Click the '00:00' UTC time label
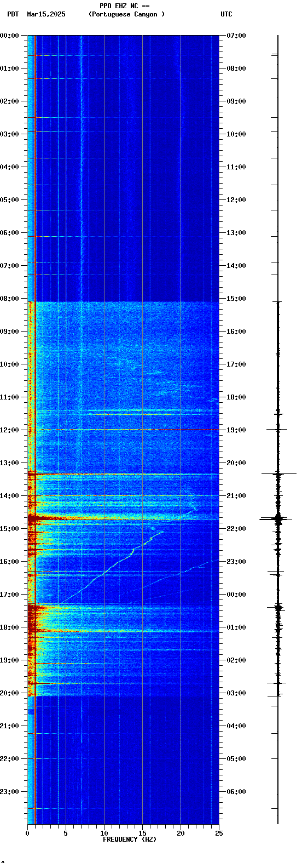The height and width of the screenshot is (868, 302). click(236, 595)
